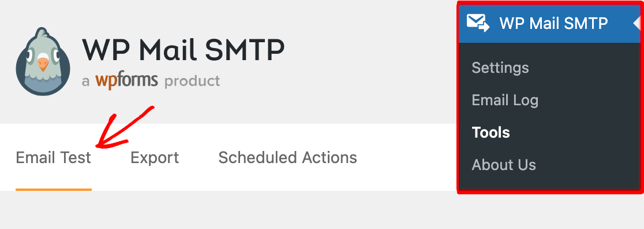Go to Email Log in sidebar

(x=505, y=100)
